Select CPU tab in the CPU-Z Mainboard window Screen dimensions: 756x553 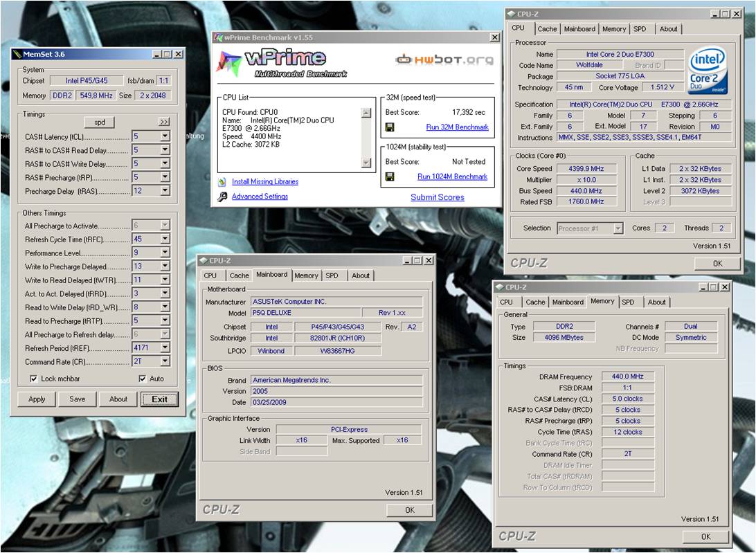pyautogui.click(x=210, y=275)
